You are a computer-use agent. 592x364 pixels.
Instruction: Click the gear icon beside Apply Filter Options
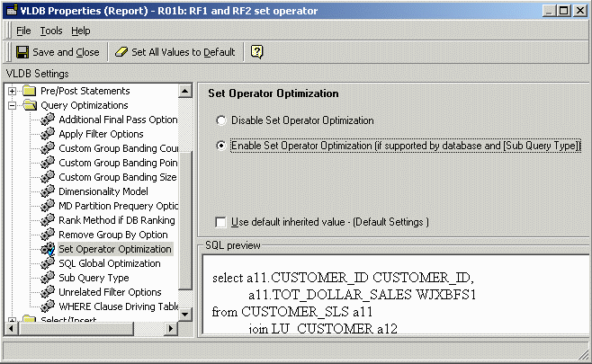point(48,134)
